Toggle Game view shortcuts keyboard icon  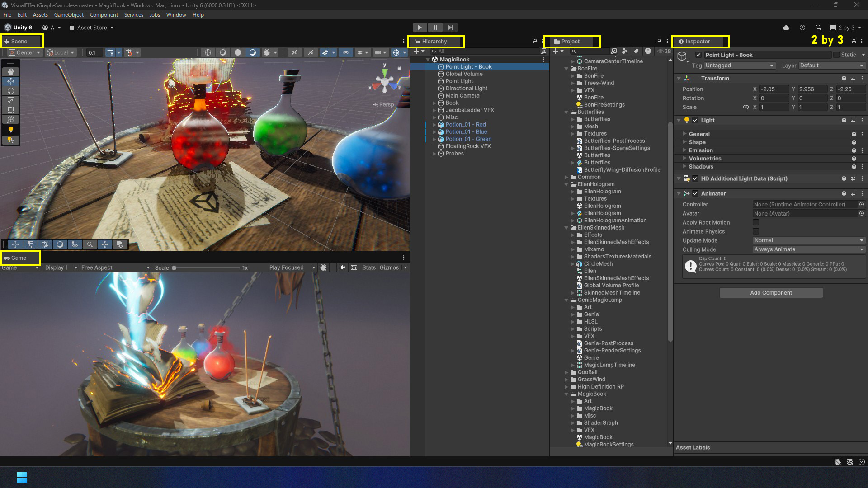click(x=354, y=267)
